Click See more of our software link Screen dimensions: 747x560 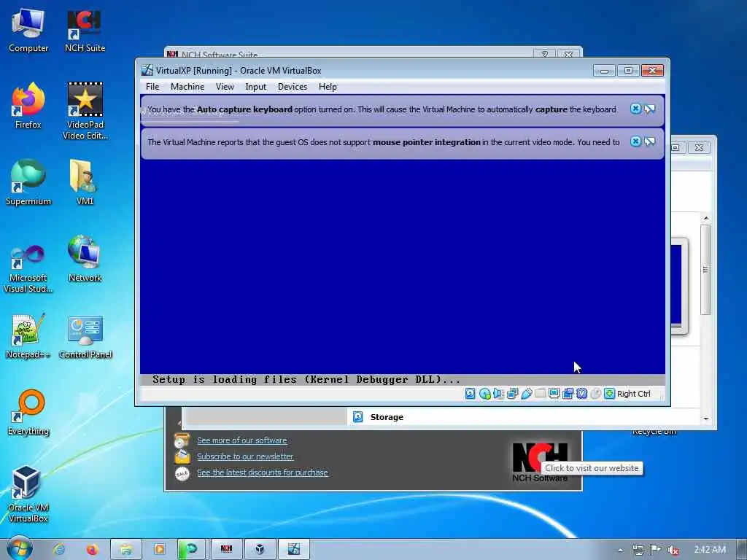click(x=242, y=440)
